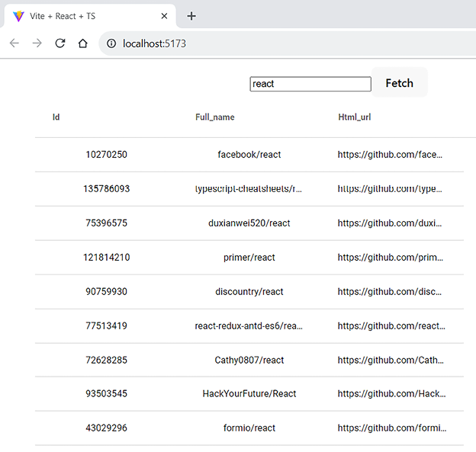Click the browser forward arrow
This screenshot has width=476, height=452.
pos(37,43)
